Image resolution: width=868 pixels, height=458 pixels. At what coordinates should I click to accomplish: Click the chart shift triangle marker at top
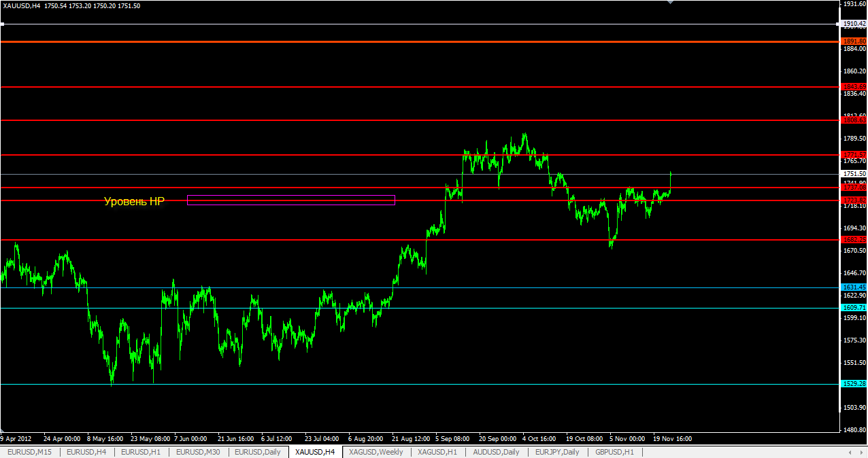671,3
